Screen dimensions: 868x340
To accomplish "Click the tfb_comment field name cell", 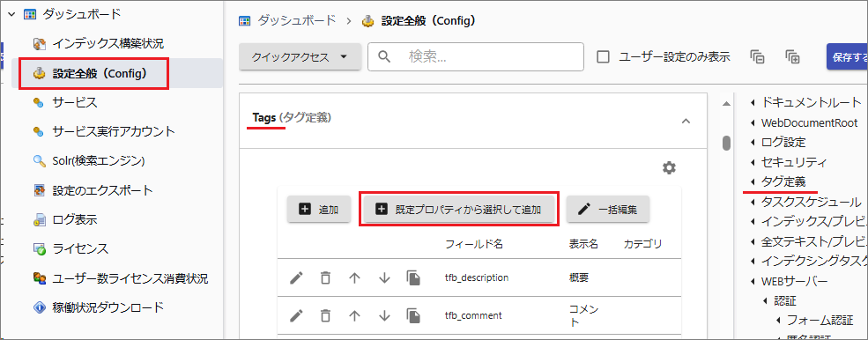I will [473, 315].
